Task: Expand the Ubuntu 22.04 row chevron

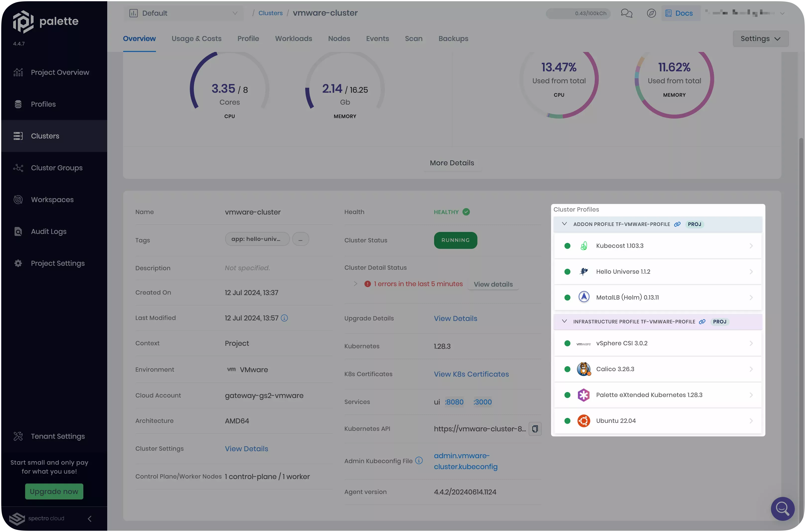Action: pos(751,421)
